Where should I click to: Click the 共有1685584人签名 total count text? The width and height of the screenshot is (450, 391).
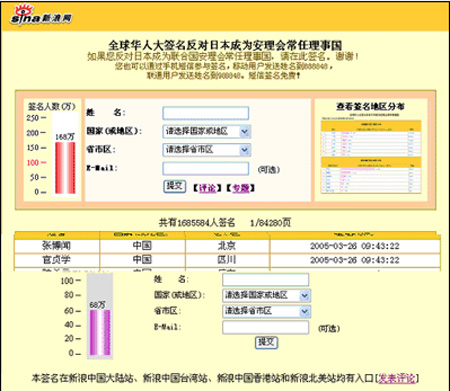197,222
